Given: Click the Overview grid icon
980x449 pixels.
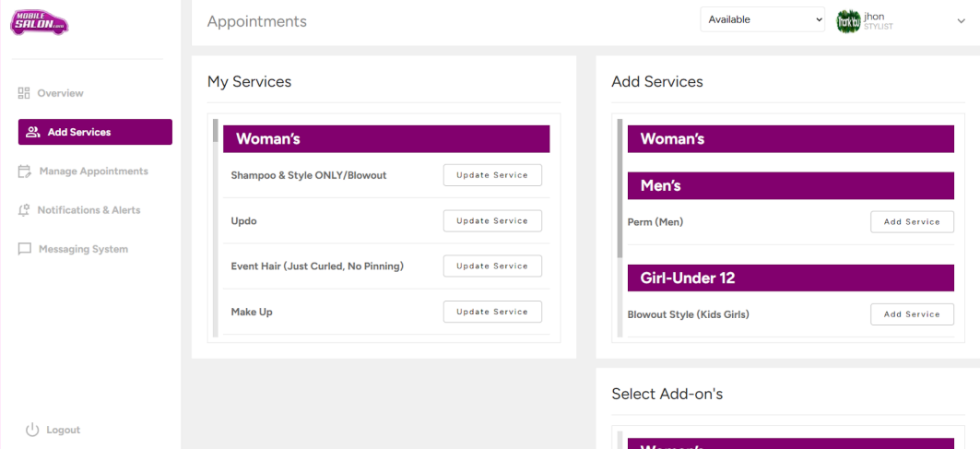Looking at the screenshot, I should click(25, 93).
